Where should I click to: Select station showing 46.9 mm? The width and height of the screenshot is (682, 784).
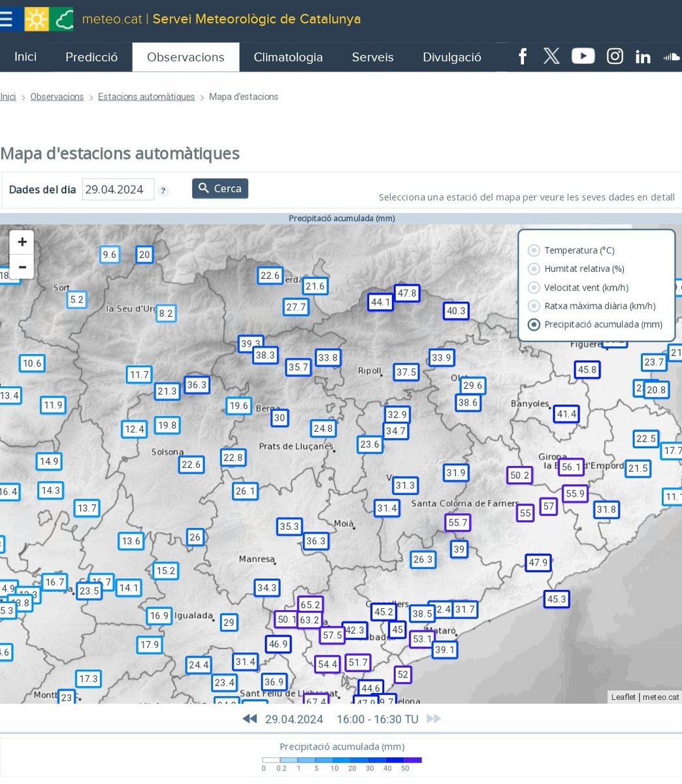click(278, 644)
